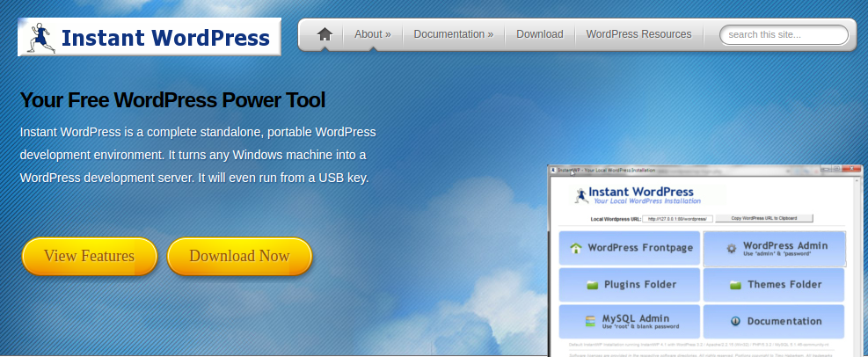The width and height of the screenshot is (868, 357).
Task: Expand the About » navigation menu
Action: pos(372,35)
